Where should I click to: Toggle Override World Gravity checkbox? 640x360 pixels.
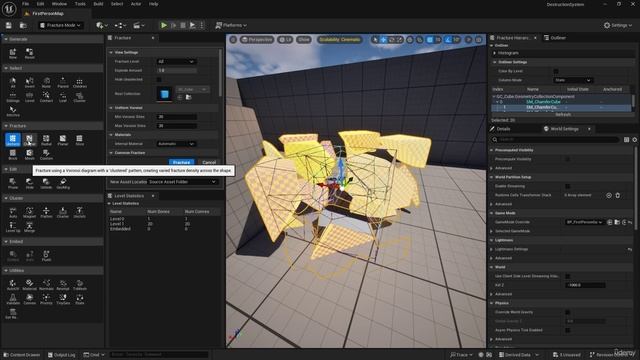coord(567,312)
